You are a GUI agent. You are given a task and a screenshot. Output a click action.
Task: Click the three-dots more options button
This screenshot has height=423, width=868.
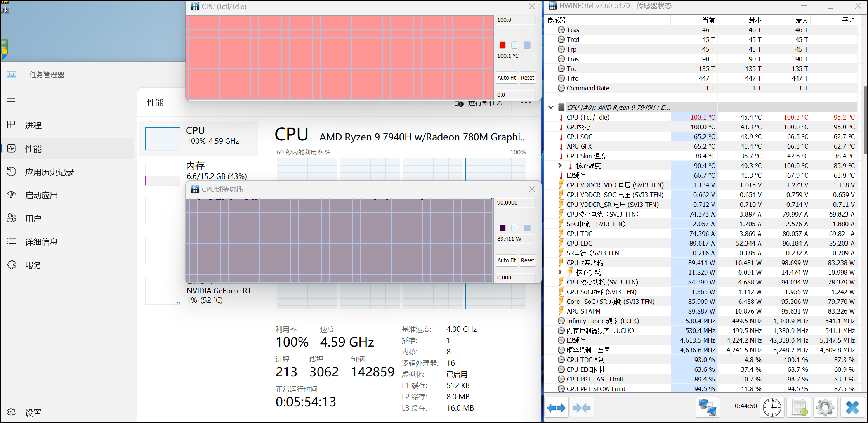[526, 103]
